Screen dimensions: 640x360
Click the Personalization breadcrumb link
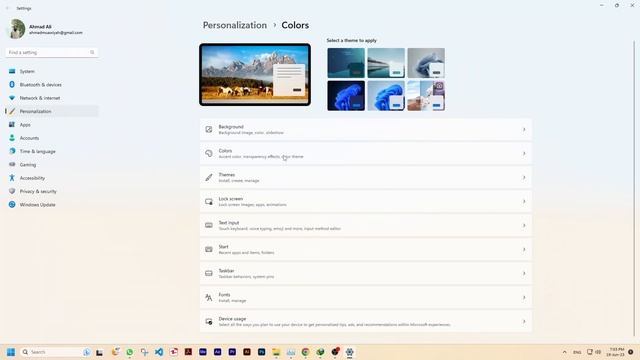pyautogui.click(x=235, y=25)
